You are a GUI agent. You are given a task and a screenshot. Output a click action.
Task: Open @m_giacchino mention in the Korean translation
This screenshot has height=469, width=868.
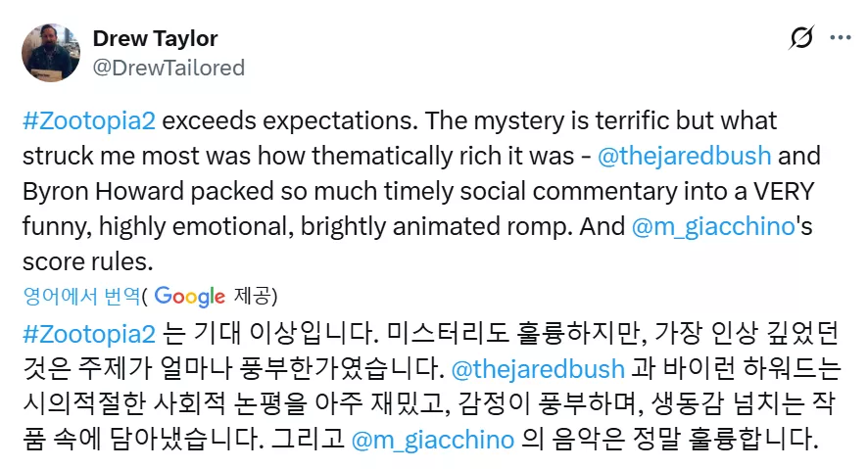[432, 440]
